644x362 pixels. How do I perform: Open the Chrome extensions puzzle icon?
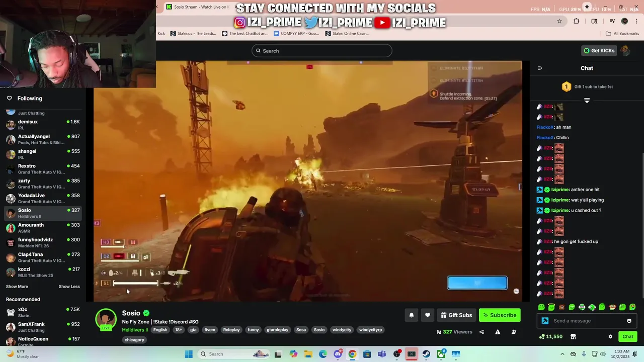point(577,21)
